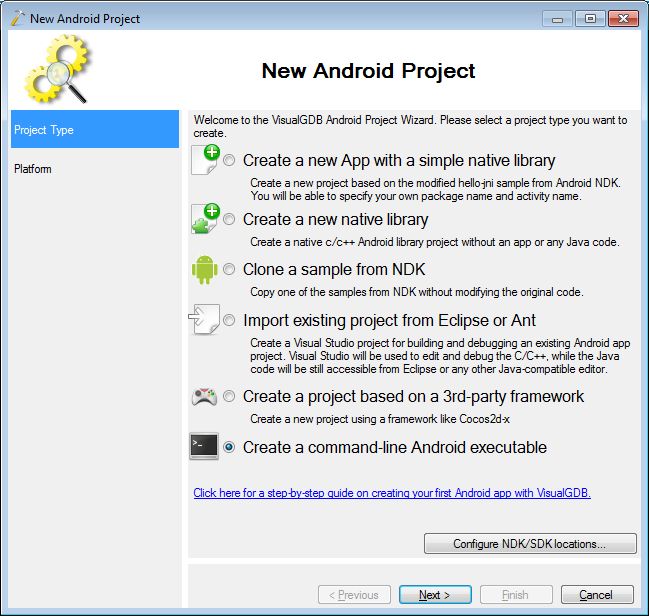Maximize the New Android Project window
Viewport: 649px width, 616px height.
[x=590, y=19]
